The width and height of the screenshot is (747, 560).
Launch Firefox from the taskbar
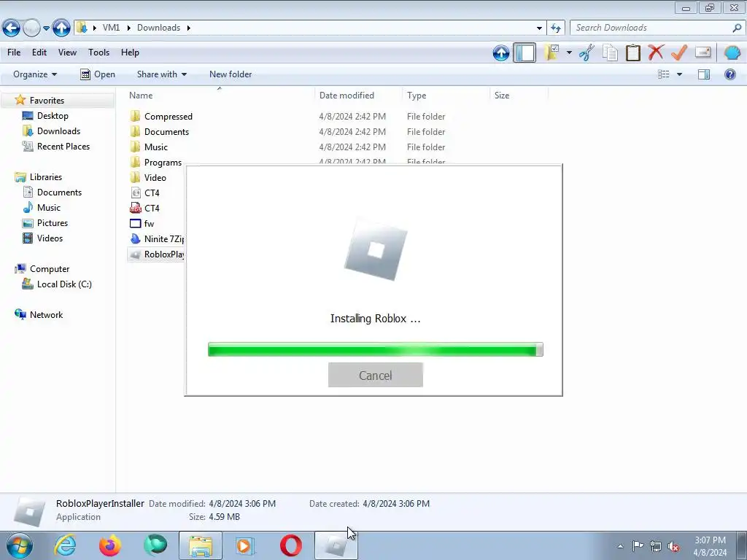click(110, 545)
